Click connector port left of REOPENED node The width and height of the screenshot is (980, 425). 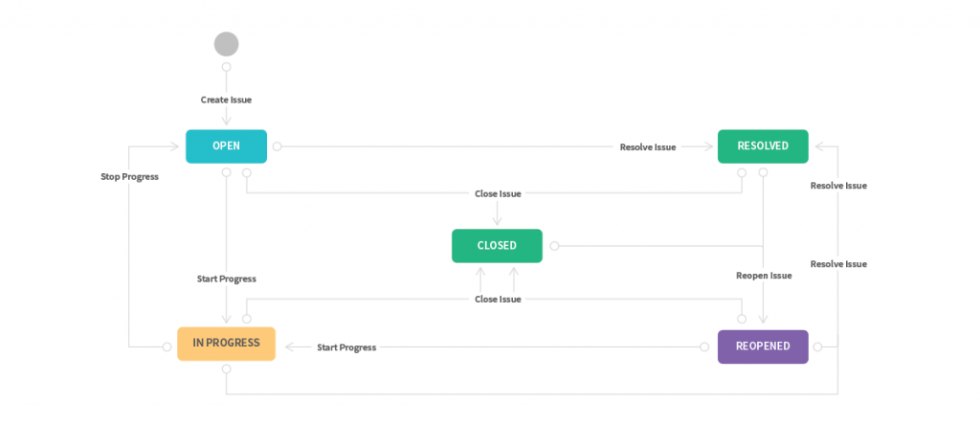pos(707,347)
